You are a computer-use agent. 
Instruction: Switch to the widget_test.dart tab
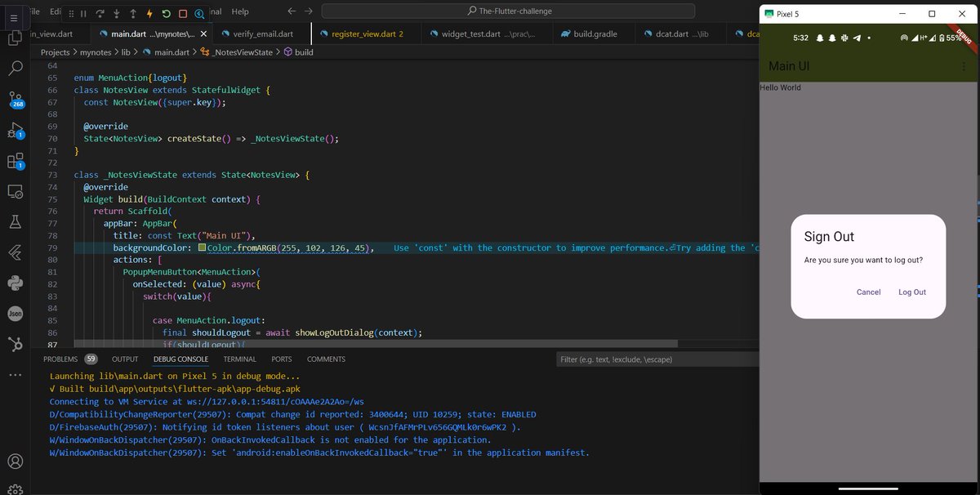click(x=488, y=34)
